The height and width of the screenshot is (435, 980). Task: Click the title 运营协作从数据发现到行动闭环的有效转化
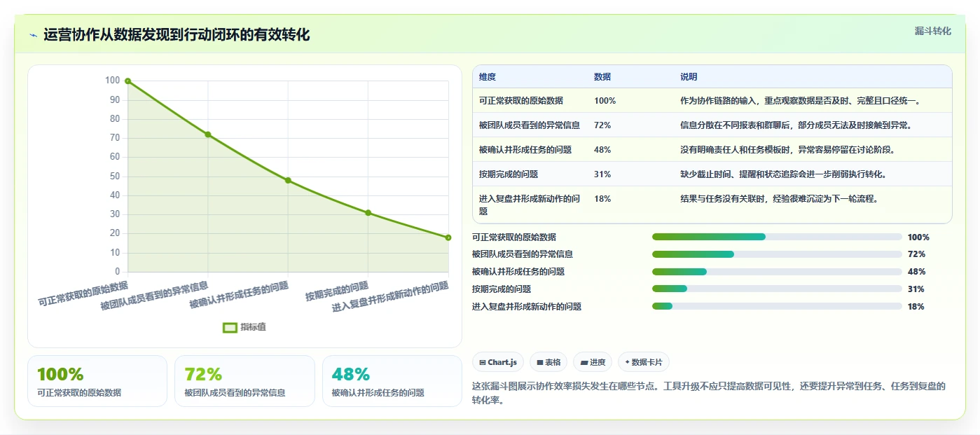177,35
